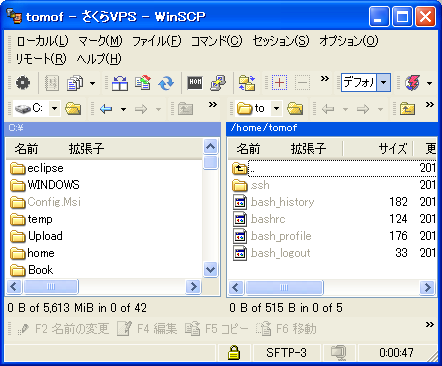This screenshot has height=366, width=442.
Task: Click local panel horizontal scroll left arrow
Action: click(x=14, y=287)
